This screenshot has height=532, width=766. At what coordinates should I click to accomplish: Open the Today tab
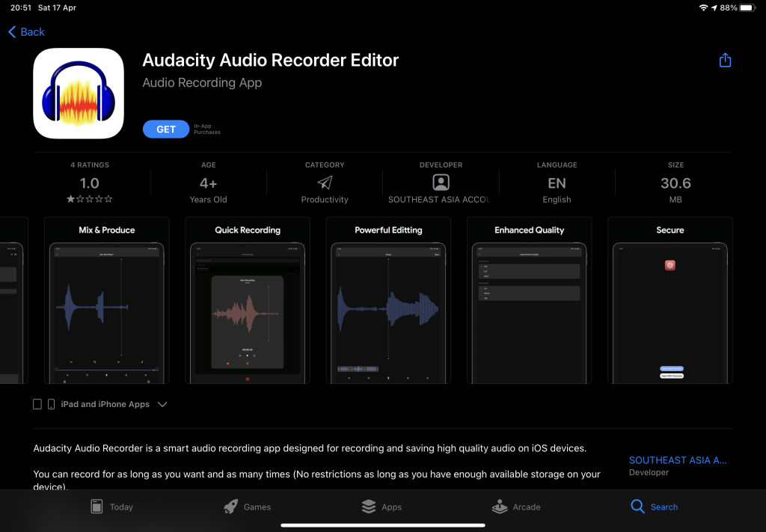tap(111, 507)
